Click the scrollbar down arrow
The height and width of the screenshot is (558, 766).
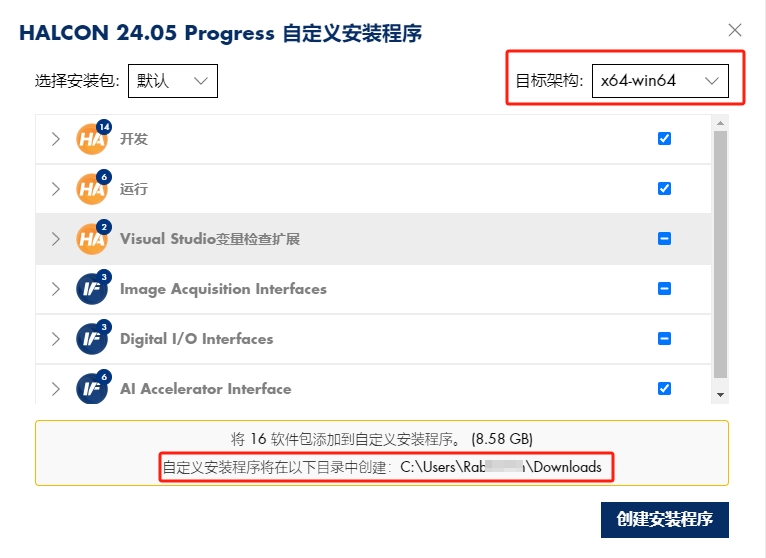(720, 395)
